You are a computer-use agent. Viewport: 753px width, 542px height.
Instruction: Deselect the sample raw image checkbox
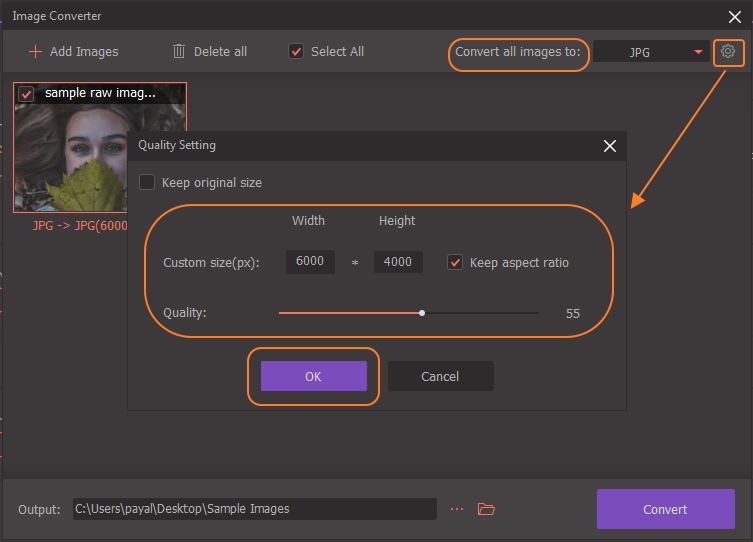pos(27,94)
